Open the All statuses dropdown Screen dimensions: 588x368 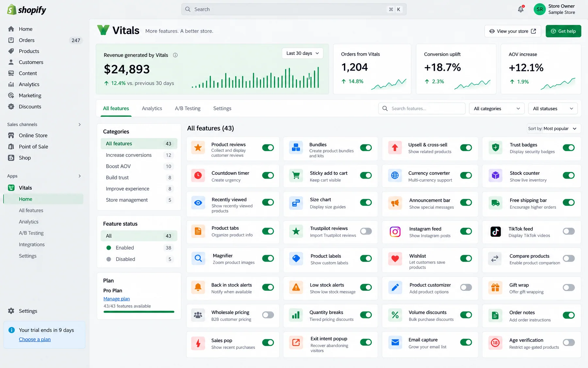tap(553, 109)
